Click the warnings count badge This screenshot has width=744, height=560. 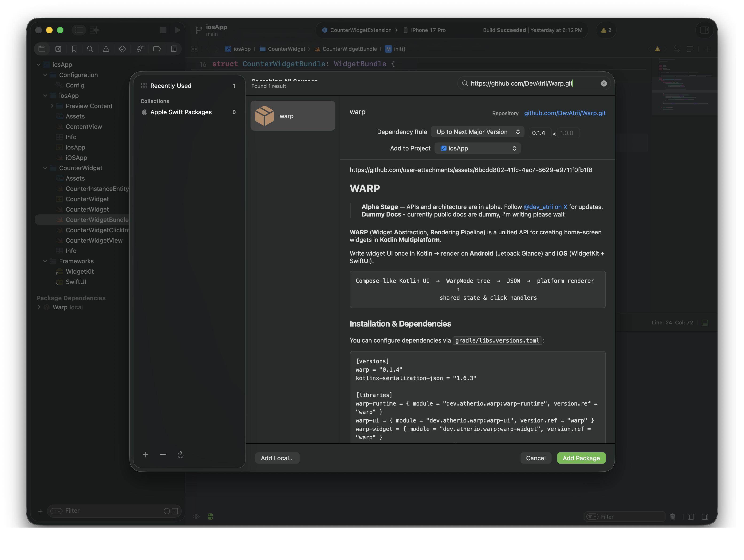(x=606, y=30)
